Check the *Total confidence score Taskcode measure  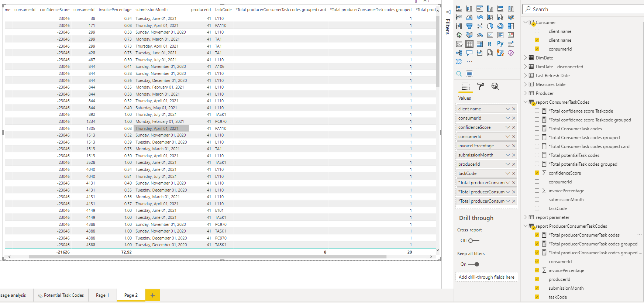tap(537, 111)
